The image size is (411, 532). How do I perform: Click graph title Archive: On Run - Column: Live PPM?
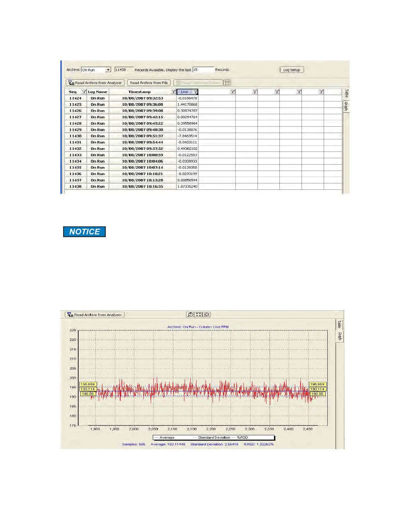pyautogui.click(x=198, y=327)
